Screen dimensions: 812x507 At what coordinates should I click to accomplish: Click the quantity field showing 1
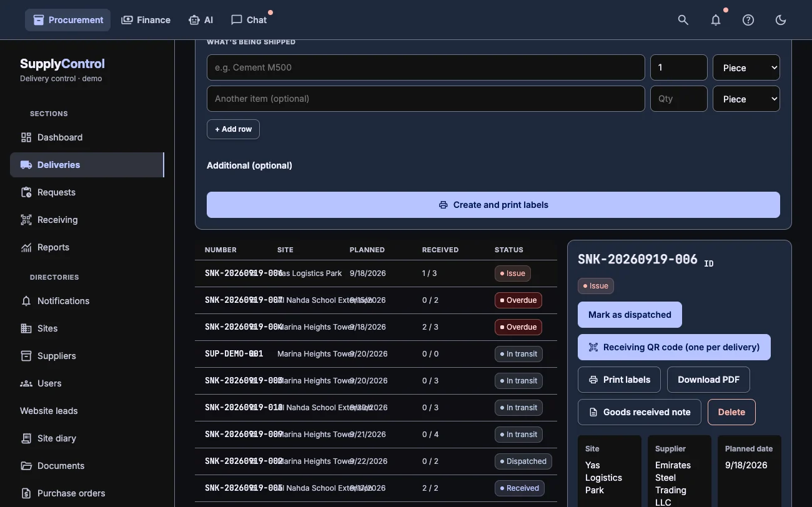679,67
